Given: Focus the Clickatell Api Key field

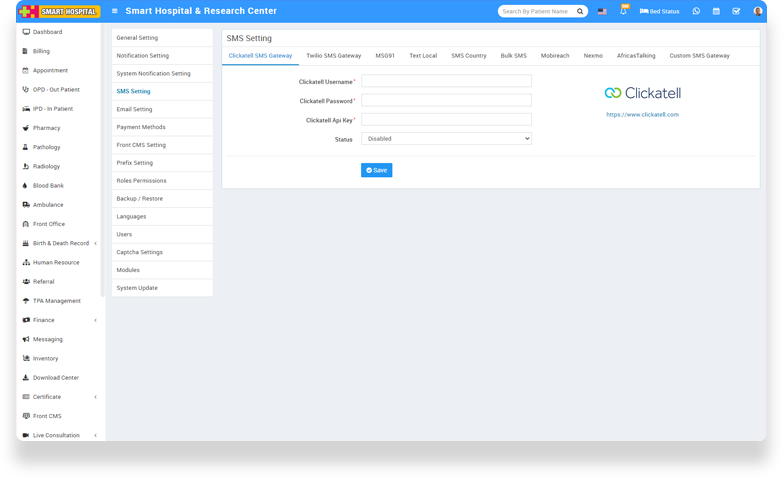Looking at the screenshot, I should pyautogui.click(x=446, y=119).
